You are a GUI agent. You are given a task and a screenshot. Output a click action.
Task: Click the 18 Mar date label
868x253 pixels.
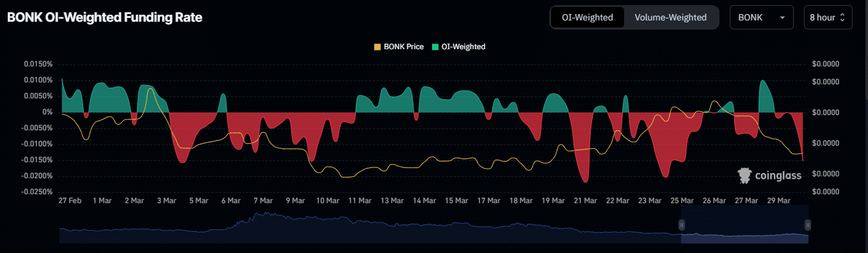tap(521, 201)
